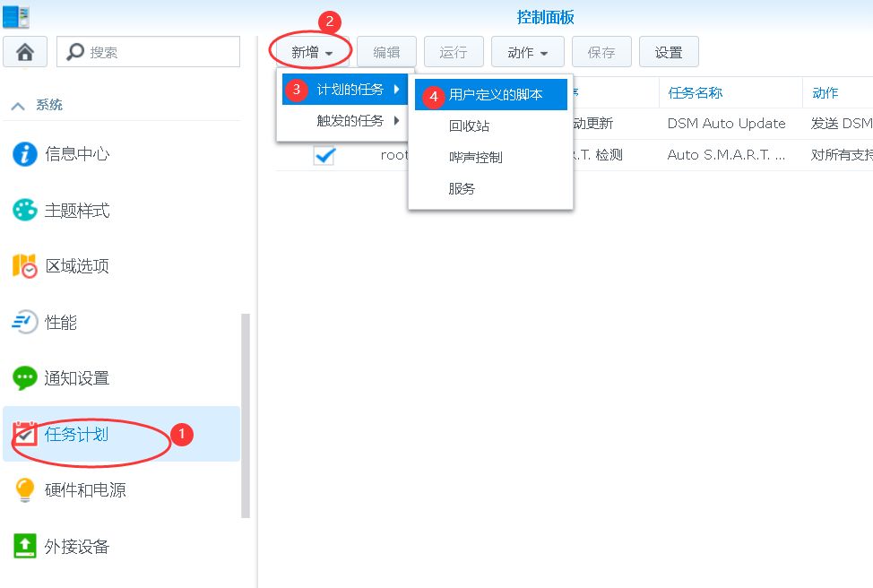Expand the 新增 (Create) dropdown
This screenshot has height=588, width=873.
[312, 53]
